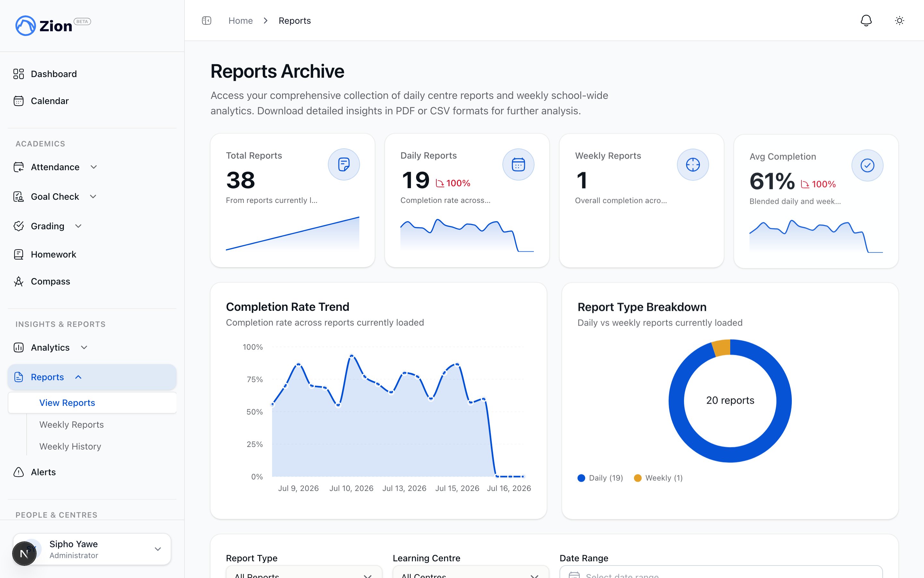Expand the Grading menu chevron
The width and height of the screenshot is (924, 578).
click(78, 226)
